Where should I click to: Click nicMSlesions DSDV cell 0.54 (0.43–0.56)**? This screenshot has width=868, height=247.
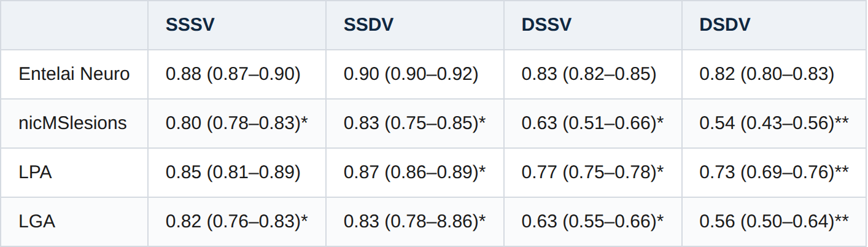coord(774,123)
